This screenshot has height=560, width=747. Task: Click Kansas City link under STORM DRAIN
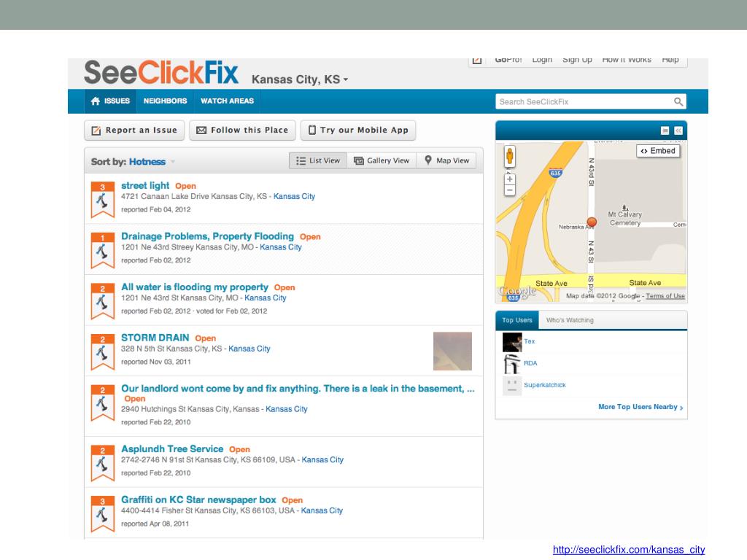click(249, 349)
